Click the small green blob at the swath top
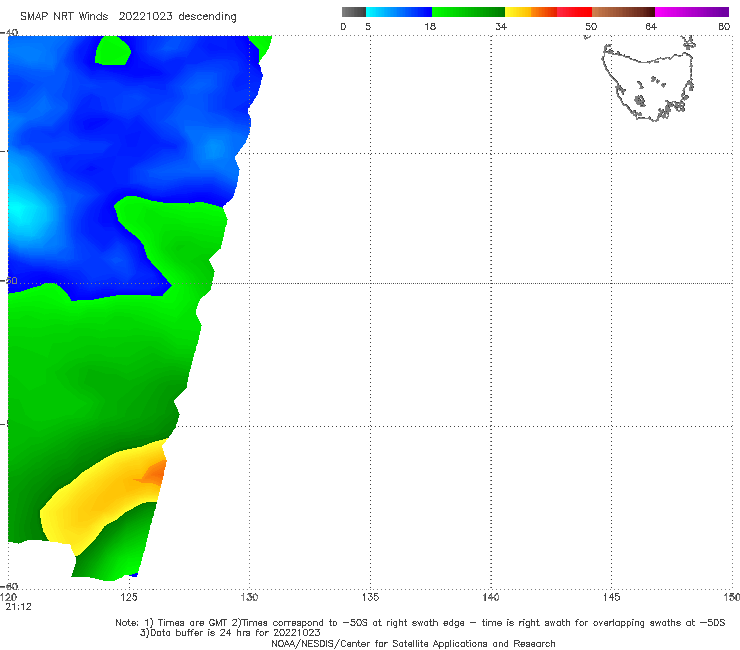The width and height of the screenshot is (740, 650). tap(113, 51)
